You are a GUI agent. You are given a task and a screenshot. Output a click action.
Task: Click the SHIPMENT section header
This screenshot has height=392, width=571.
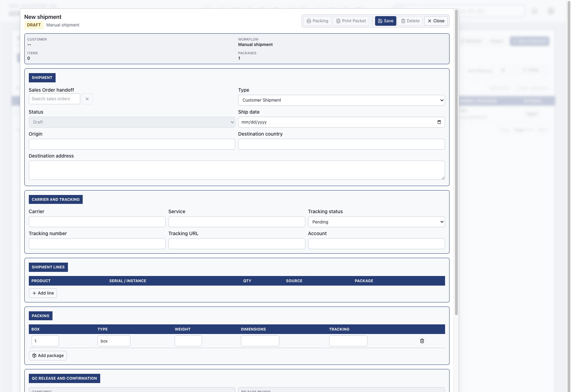42,78
